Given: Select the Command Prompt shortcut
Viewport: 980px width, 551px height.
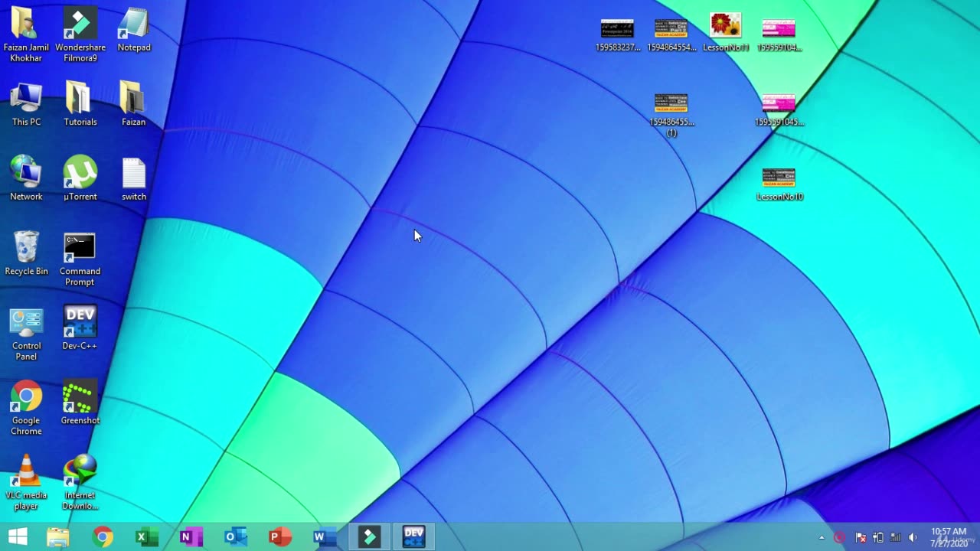Looking at the screenshot, I should click(x=80, y=260).
